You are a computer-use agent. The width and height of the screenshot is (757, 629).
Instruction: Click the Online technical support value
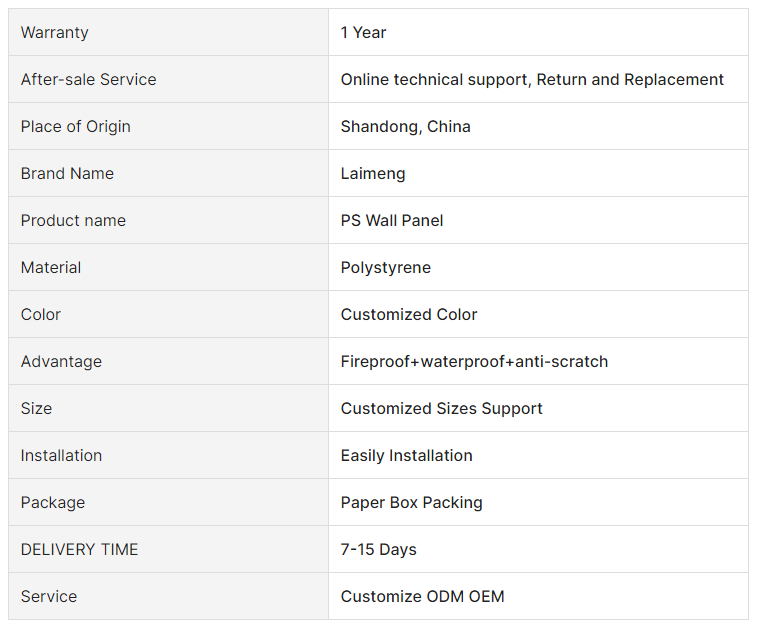pos(532,80)
